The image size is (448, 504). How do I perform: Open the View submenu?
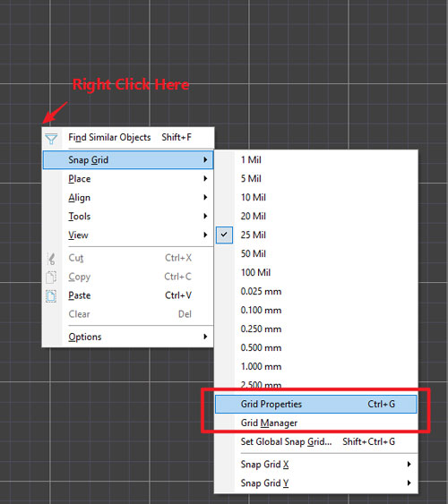point(128,235)
